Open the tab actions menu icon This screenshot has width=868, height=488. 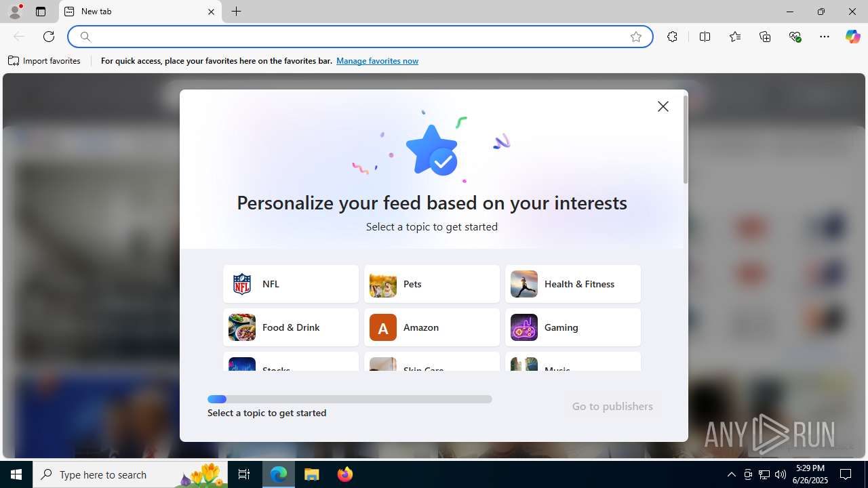[41, 12]
